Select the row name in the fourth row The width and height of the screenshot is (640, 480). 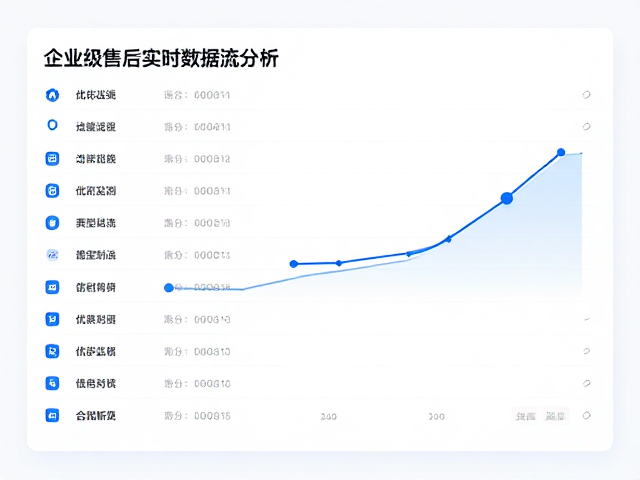[x=96, y=191]
